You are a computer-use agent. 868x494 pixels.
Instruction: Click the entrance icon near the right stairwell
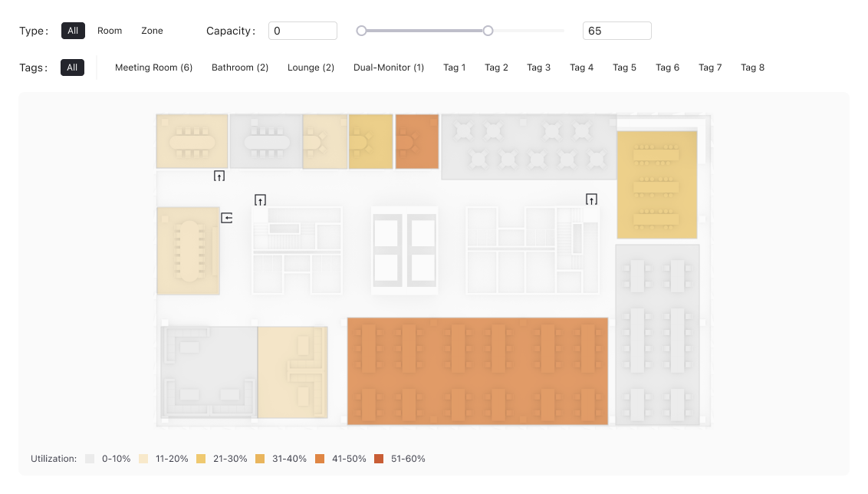click(x=591, y=199)
